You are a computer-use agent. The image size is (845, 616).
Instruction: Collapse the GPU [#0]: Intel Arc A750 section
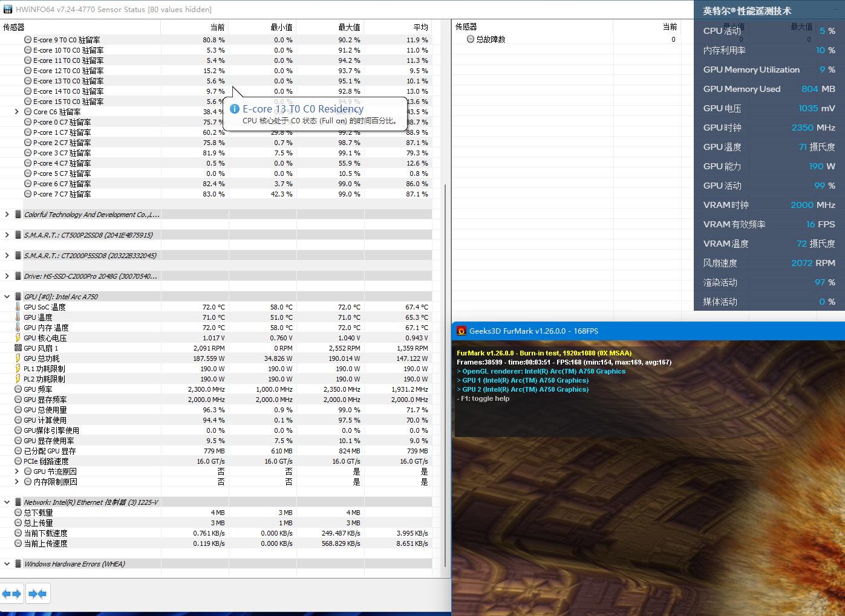(7, 297)
